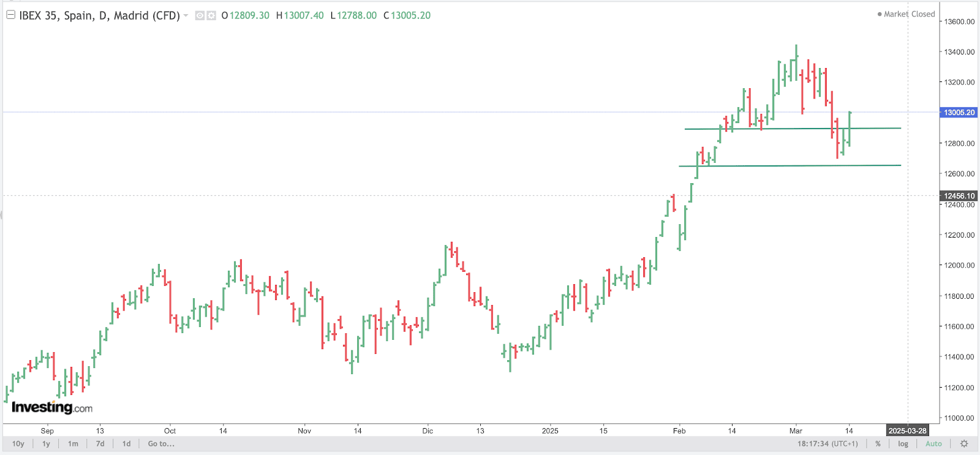Select the 7d time range
The height and width of the screenshot is (455, 980).
click(x=100, y=444)
